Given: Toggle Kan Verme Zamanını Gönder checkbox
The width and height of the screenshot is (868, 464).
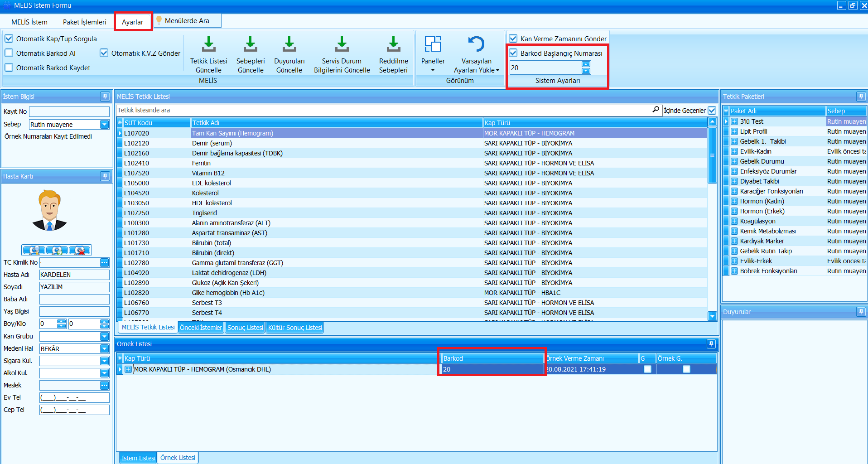Looking at the screenshot, I should pos(513,39).
